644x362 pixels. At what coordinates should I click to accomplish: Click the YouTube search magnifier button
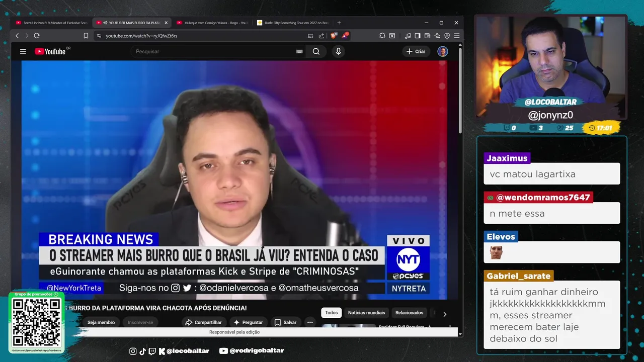point(316,51)
